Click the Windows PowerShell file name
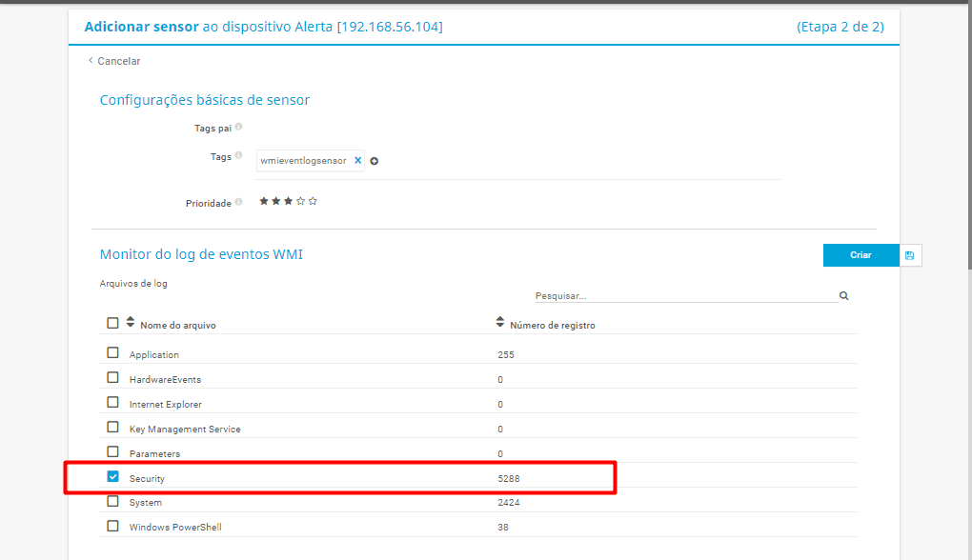The height and width of the screenshot is (560, 972). pyautogui.click(x=175, y=528)
